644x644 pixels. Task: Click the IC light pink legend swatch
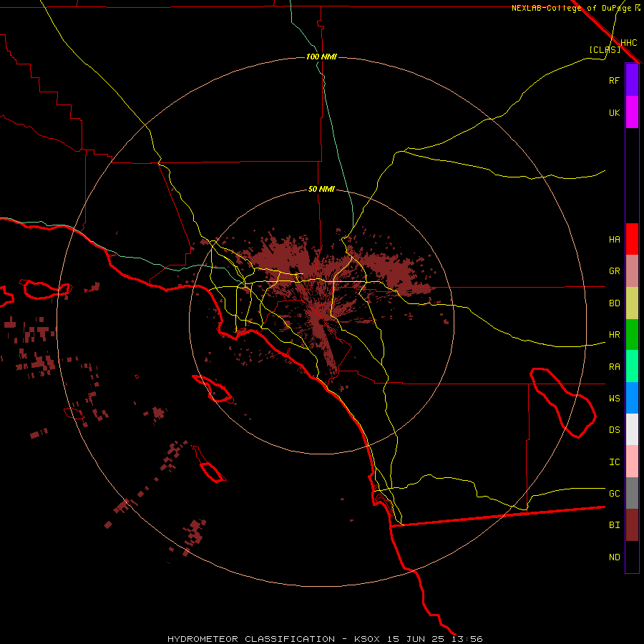(x=632, y=462)
